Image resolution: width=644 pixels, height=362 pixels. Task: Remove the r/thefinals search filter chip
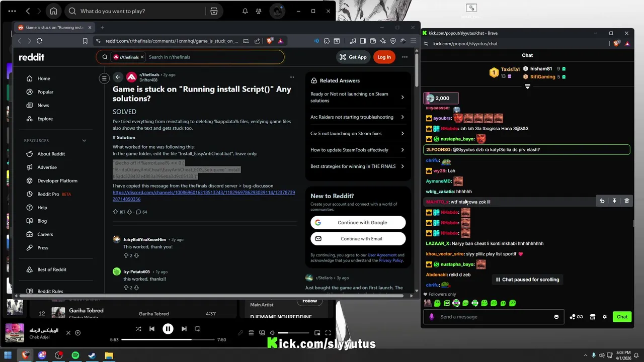143,57
